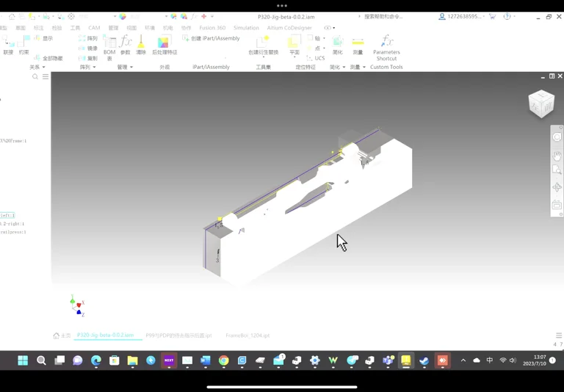Open document tabs list menu at right
This screenshot has height=392, width=564.
click(559, 335)
